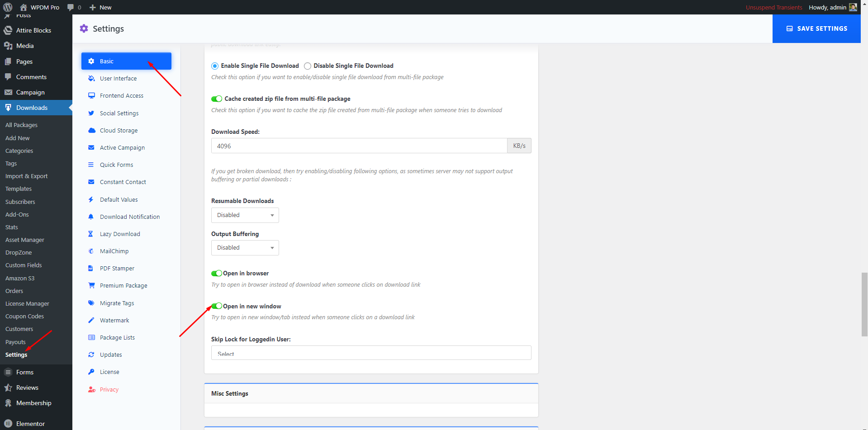Open the Resumable Downloads dropdown

pos(245,215)
